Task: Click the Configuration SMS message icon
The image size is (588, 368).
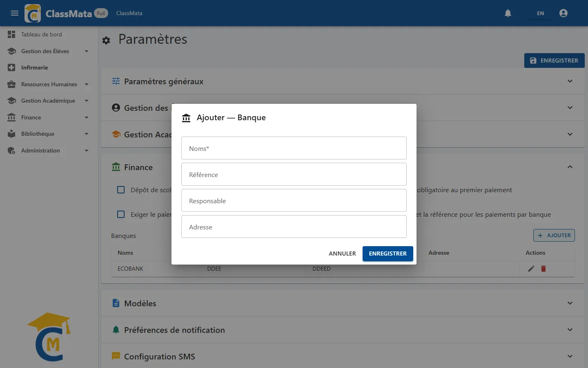Action: point(116,356)
